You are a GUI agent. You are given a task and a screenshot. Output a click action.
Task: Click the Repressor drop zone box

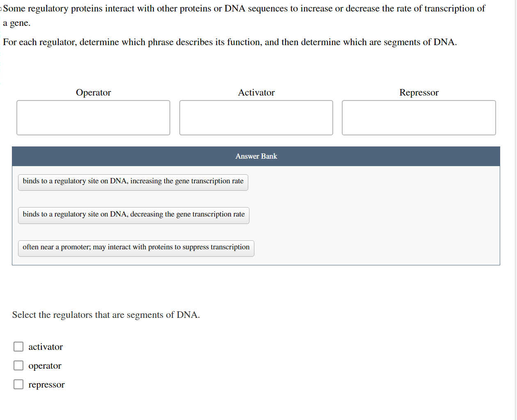point(419,118)
